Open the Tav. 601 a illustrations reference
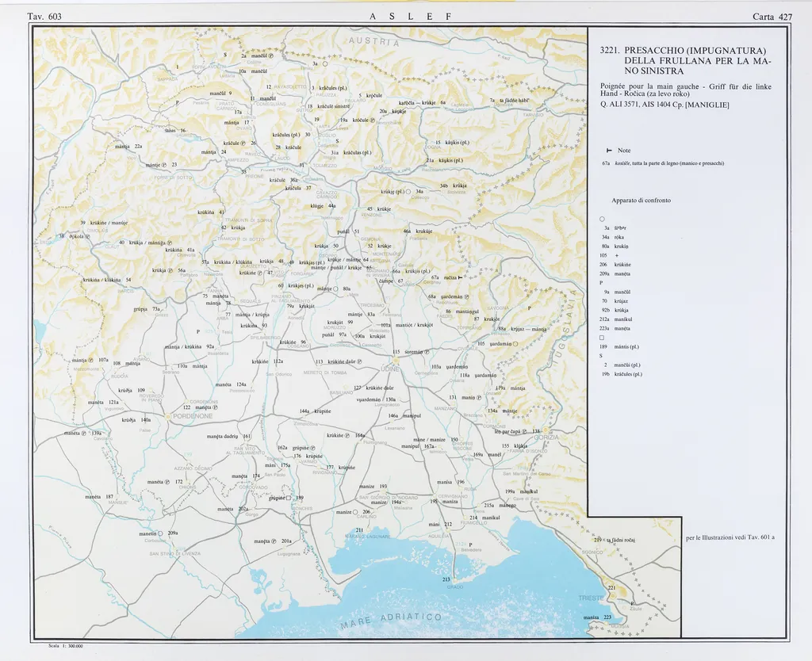 pos(730,539)
